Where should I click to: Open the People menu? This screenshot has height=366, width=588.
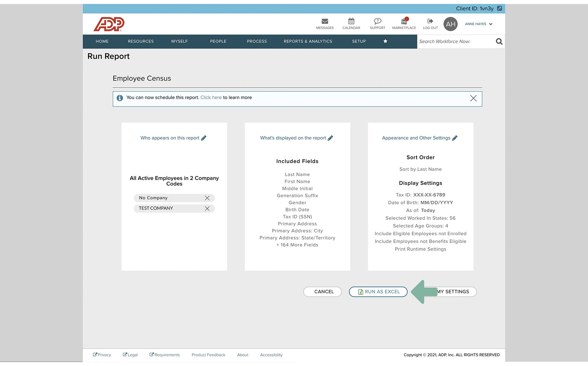[x=218, y=41]
